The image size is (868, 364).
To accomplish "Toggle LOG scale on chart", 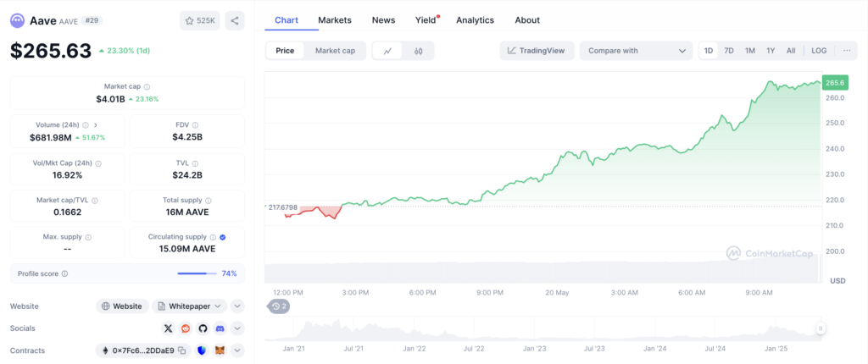I will click(x=819, y=50).
